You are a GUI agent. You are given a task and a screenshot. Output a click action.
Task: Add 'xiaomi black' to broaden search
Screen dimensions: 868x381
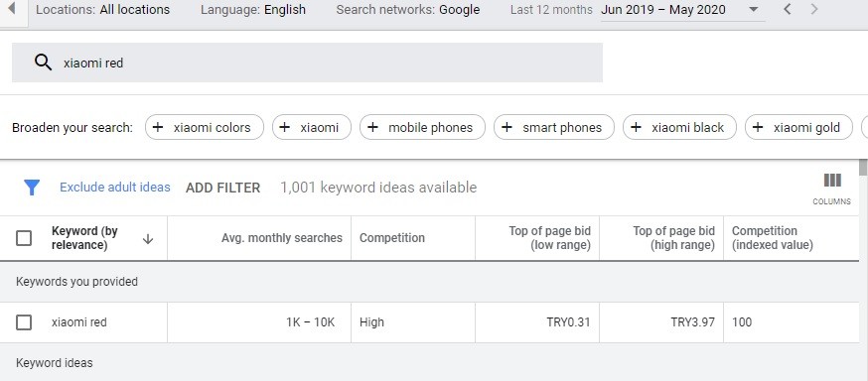click(679, 128)
